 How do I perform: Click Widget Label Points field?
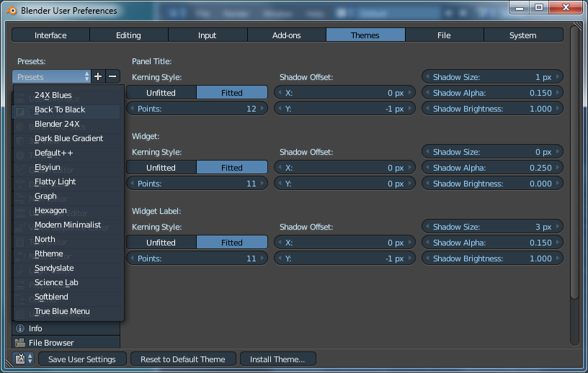click(x=197, y=259)
